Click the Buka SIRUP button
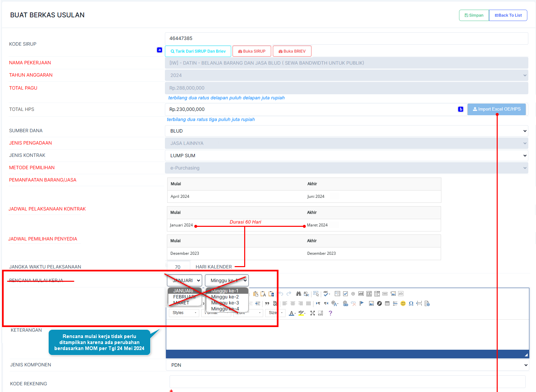This screenshot has height=392, width=536. (252, 51)
